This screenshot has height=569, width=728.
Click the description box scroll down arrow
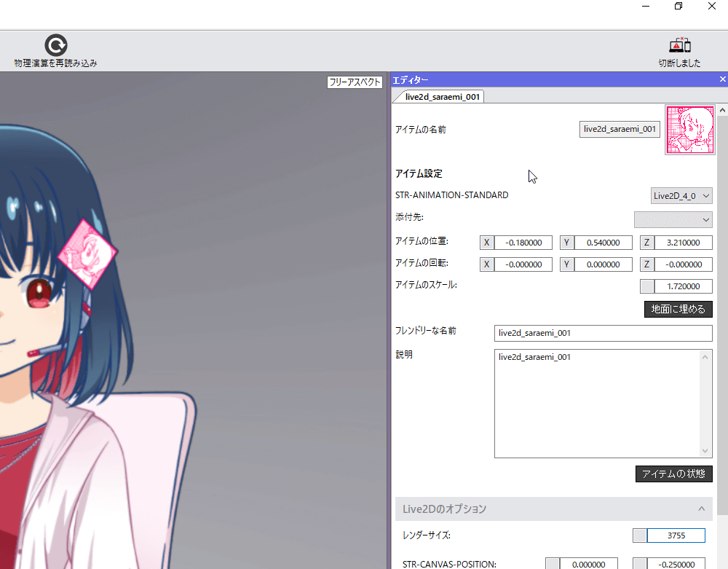[705, 451]
